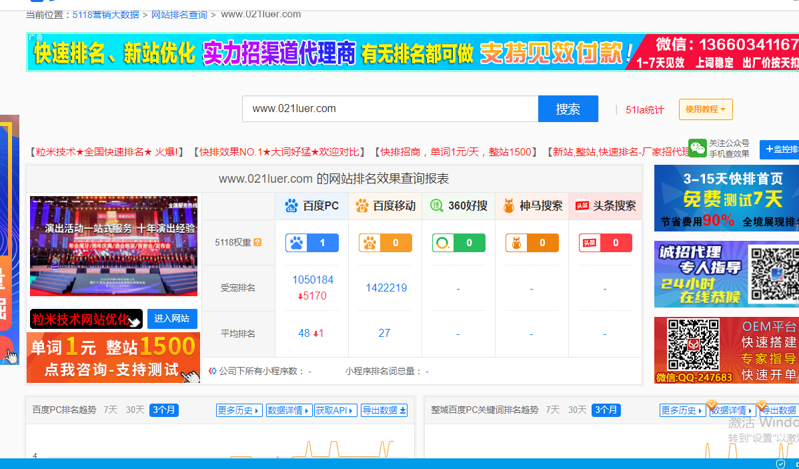Click the 粒米技术网站优化 black banner

click(x=86, y=319)
